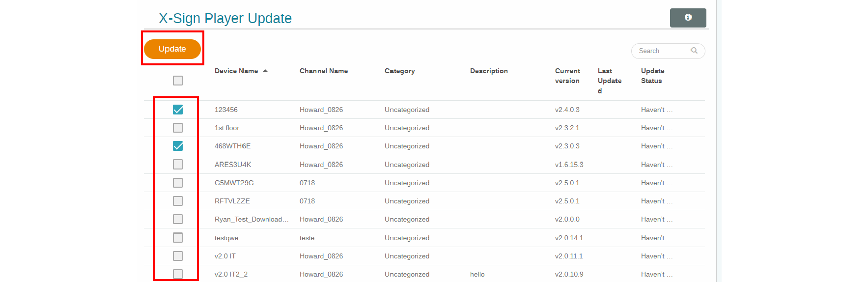Sort by Update Status column header
This screenshot has height=282, width=868.
click(x=652, y=76)
